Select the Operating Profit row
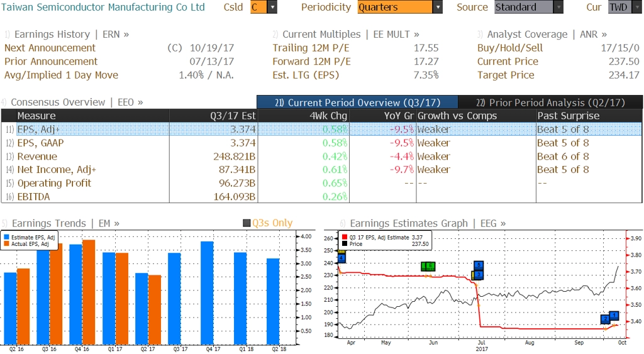The image size is (644, 354). [x=321, y=183]
